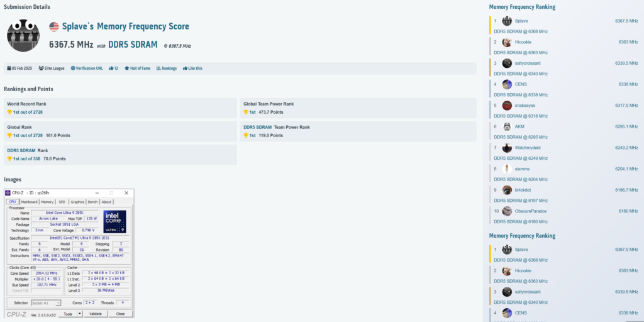Click the 6317.5 MHz score for snakeeyes
Image resolution: width=644 pixels, height=322 pixels.
[626, 106]
